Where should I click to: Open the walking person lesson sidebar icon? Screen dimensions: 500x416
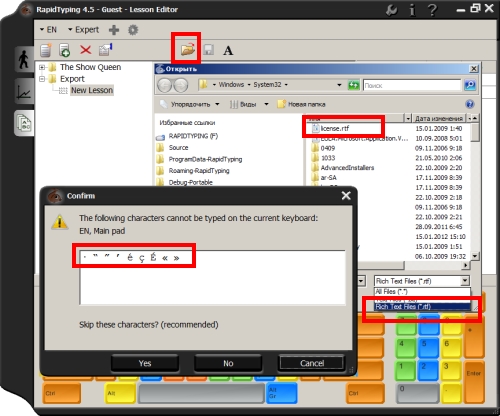(23, 59)
